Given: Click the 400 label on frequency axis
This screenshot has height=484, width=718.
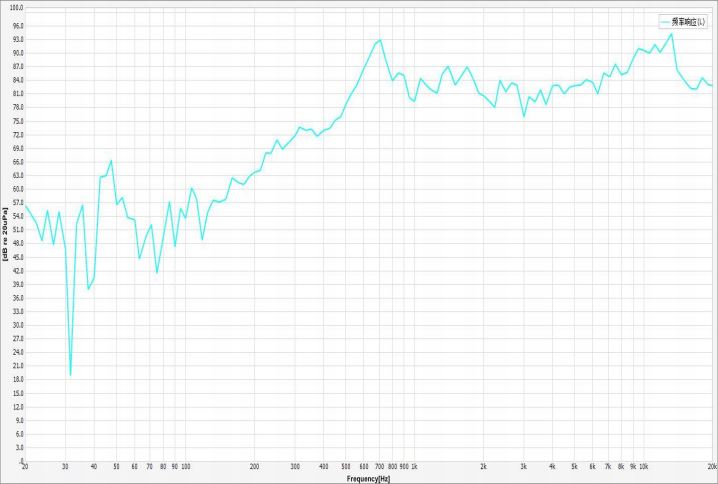Looking at the screenshot, I should tap(324, 467).
